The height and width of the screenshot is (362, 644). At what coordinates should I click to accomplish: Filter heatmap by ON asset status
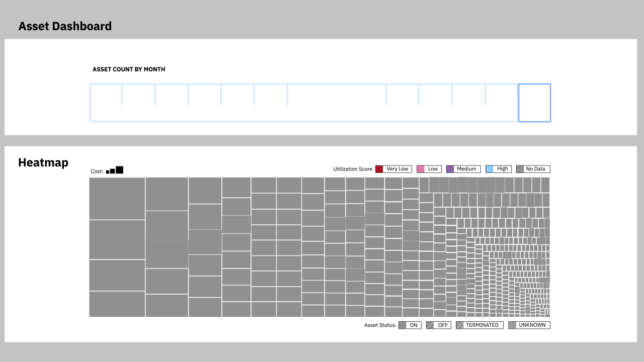(410, 325)
